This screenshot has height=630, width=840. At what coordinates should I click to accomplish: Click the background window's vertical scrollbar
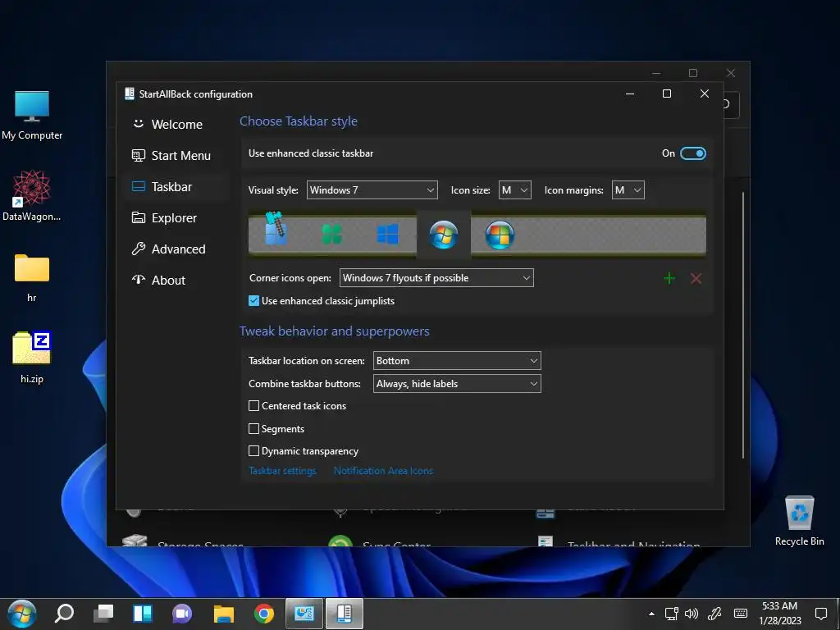point(743,325)
